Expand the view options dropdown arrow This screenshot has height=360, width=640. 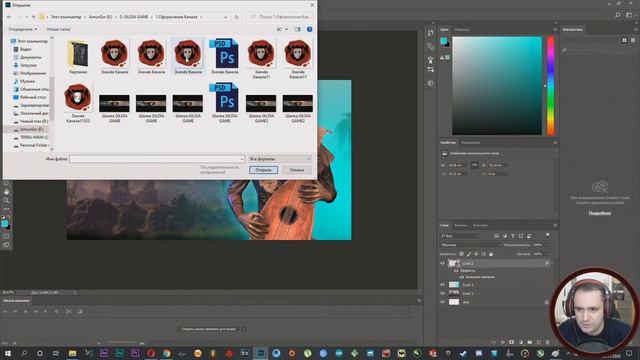[x=286, y=29]
